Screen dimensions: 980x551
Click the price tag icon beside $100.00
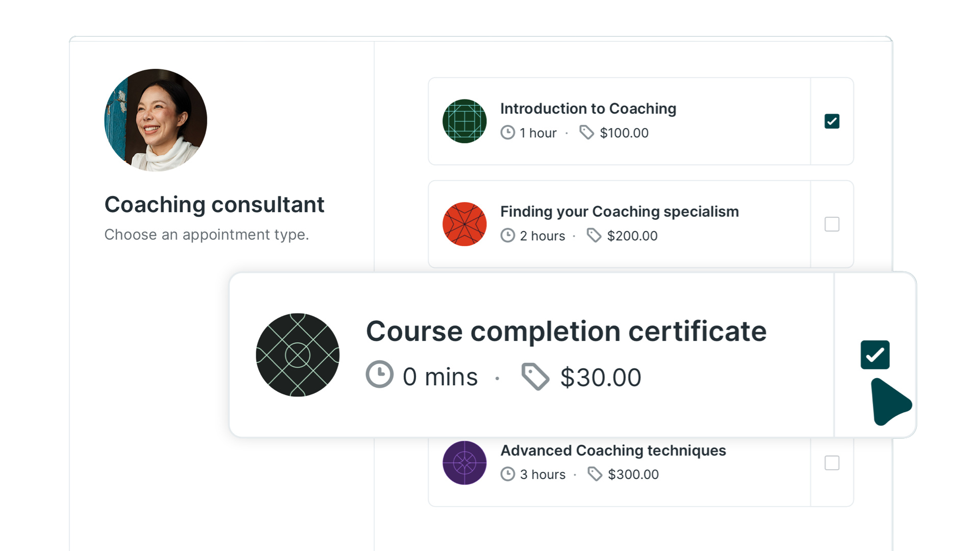pos(586,133)
